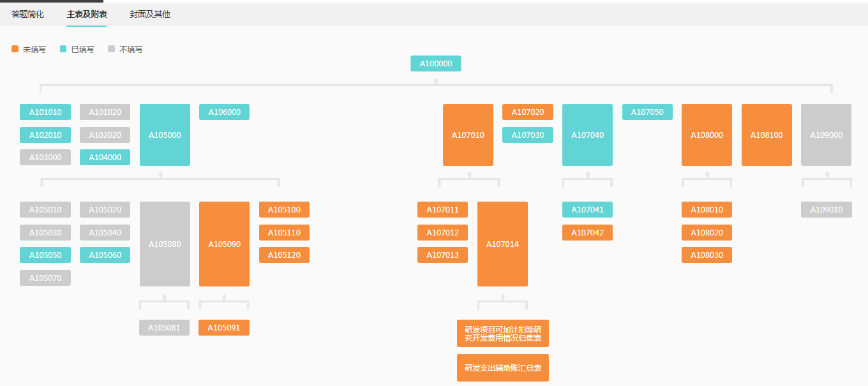Viewport: 868px width, 386px height.
Task: Open 研发支出辅助账汇总表
Action: coord(503,368)
